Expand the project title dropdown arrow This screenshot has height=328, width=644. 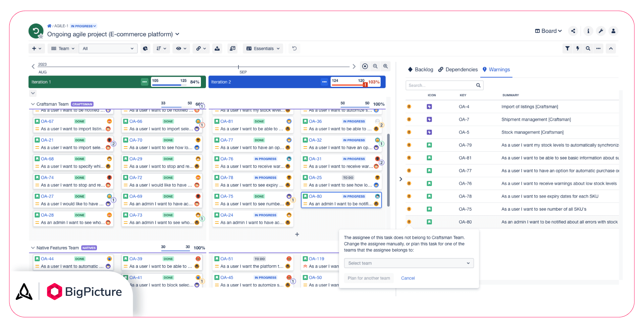click(177, 34)
